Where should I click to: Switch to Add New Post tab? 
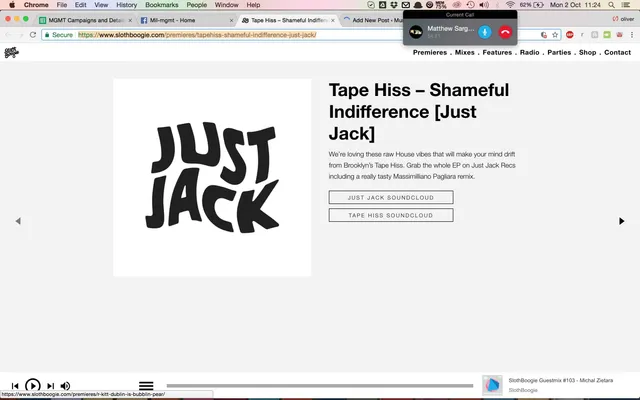click(x=373, y=20)
